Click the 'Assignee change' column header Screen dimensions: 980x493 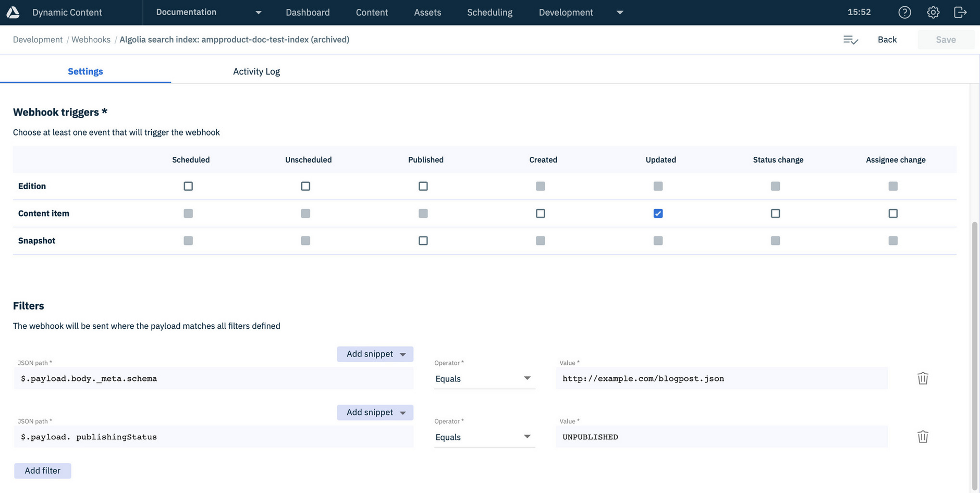click(x=896, y=159)
